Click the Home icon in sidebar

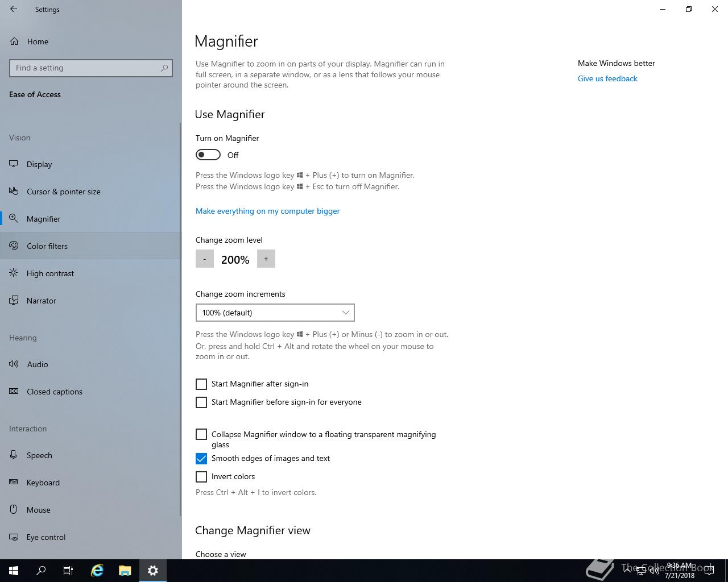click(14, 41)
